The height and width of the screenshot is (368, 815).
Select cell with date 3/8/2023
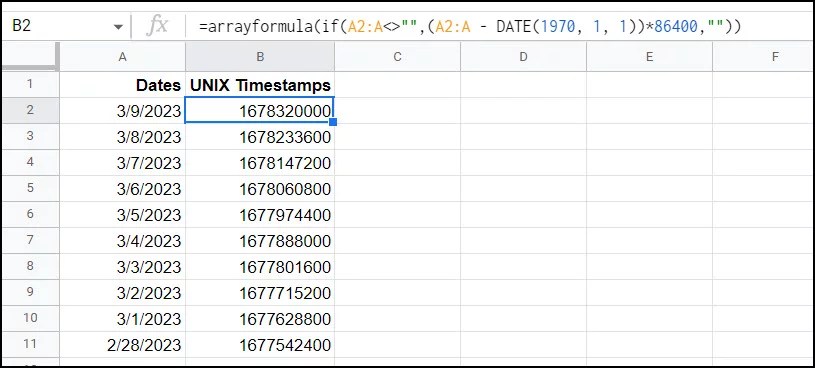(x=123, y=136)
